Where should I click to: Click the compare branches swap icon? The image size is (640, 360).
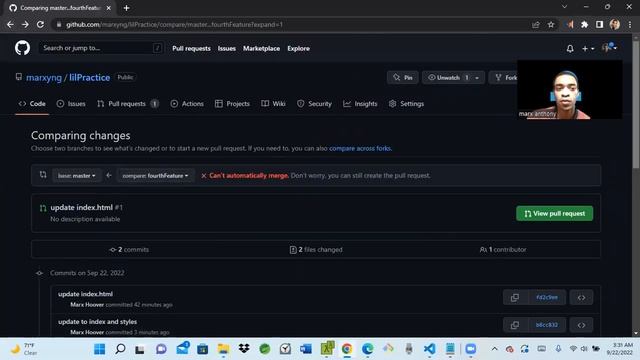[43, 175]
